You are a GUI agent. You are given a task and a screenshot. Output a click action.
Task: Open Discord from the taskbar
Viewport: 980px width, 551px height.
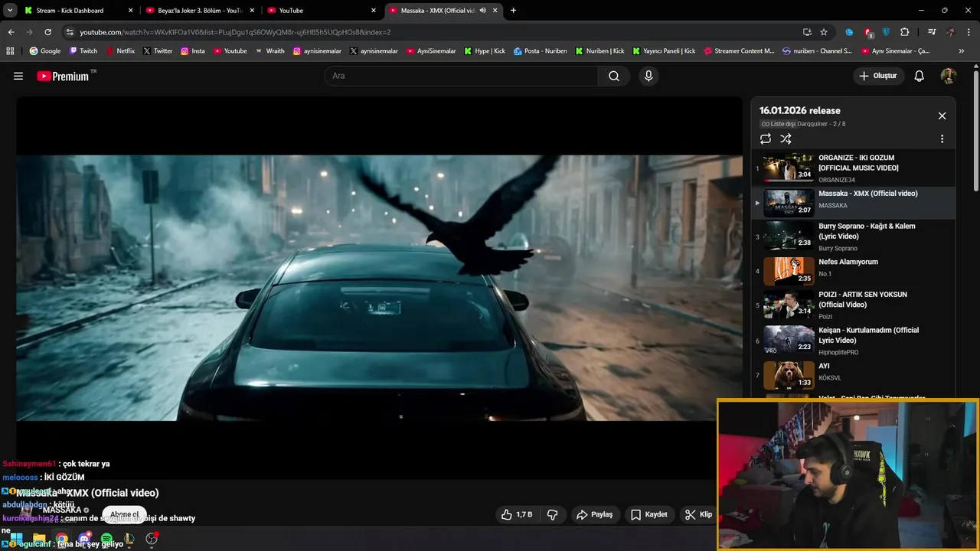84,539
